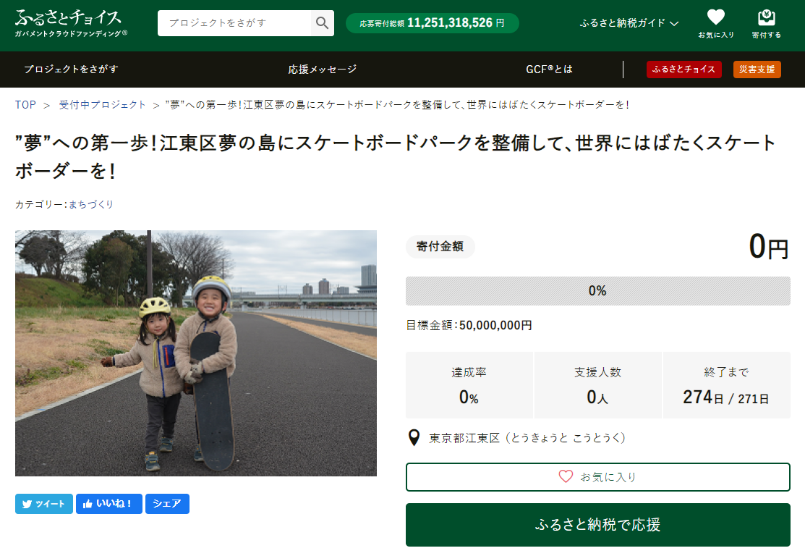
Task: Select the GCF®とは menu item
Action: point(549,69)
